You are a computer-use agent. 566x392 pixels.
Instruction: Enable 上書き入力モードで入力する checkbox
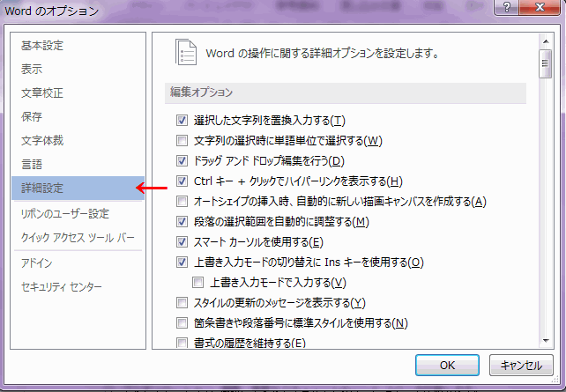(197, 282)
